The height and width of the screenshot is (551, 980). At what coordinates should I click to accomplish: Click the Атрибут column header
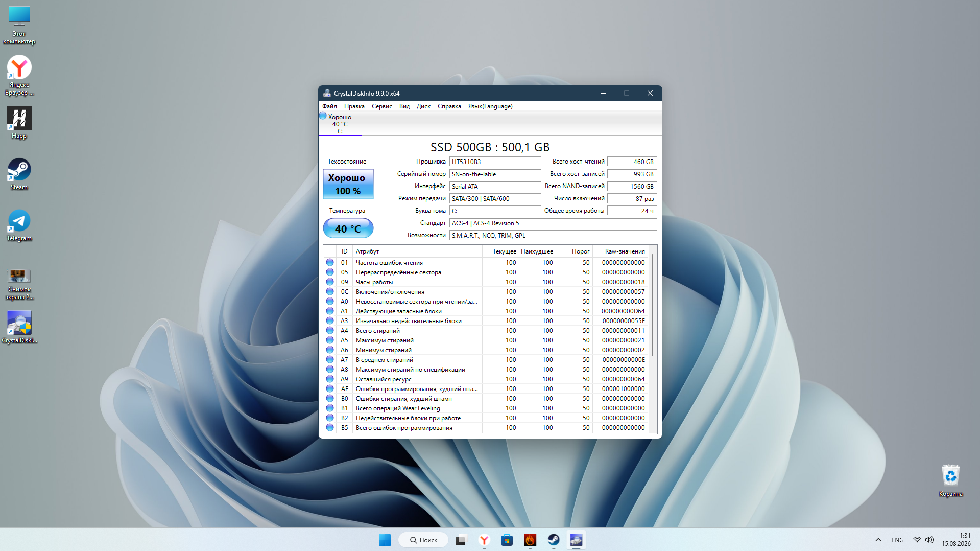coord(417,251)
